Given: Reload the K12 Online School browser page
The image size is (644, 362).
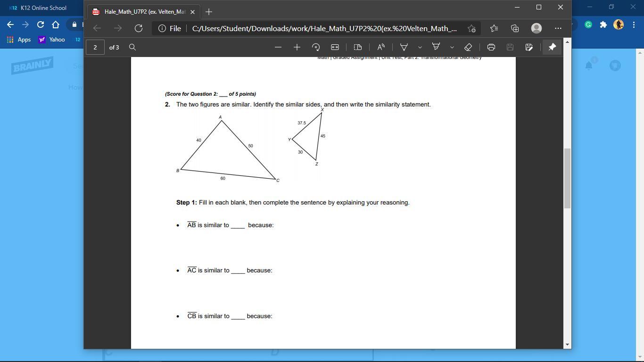Looking at the screenshot, I should (x=41, y=25).
